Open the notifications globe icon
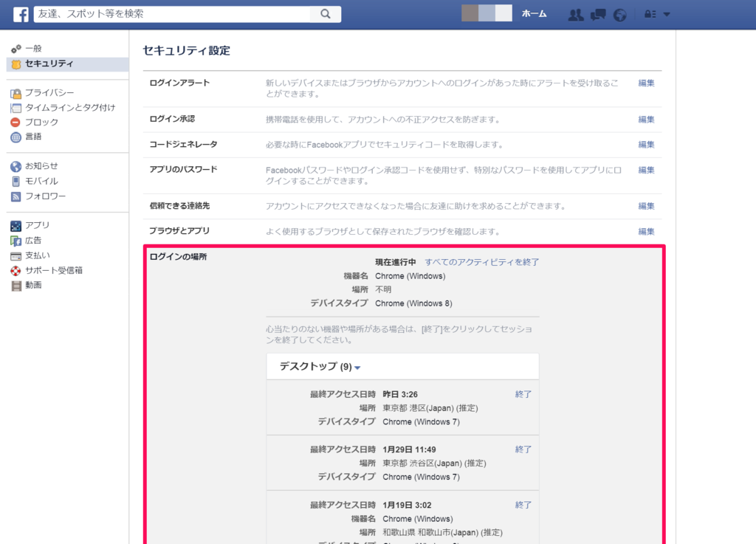Image resolution: width=756 pixels, height=544 pixels. pos(619,15)
